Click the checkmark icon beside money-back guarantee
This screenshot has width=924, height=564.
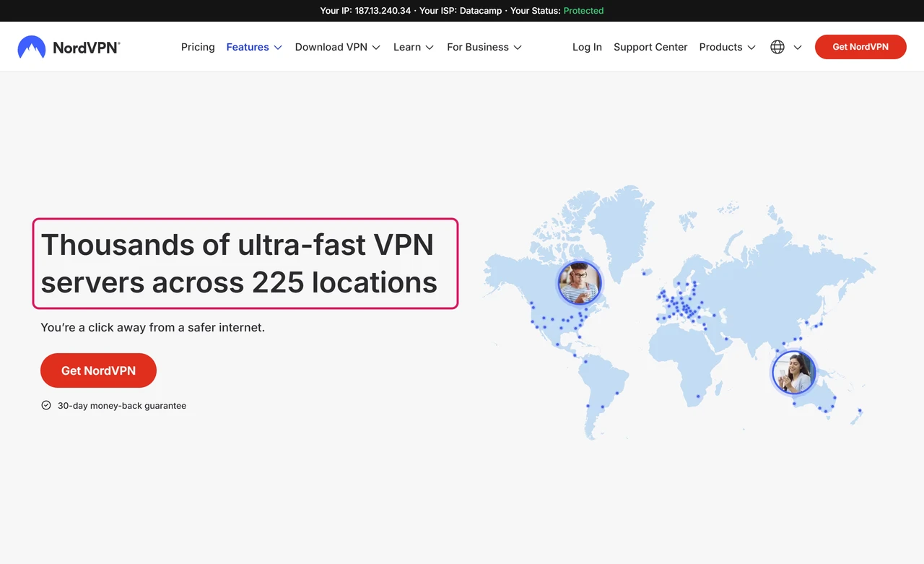coord(46,406)
